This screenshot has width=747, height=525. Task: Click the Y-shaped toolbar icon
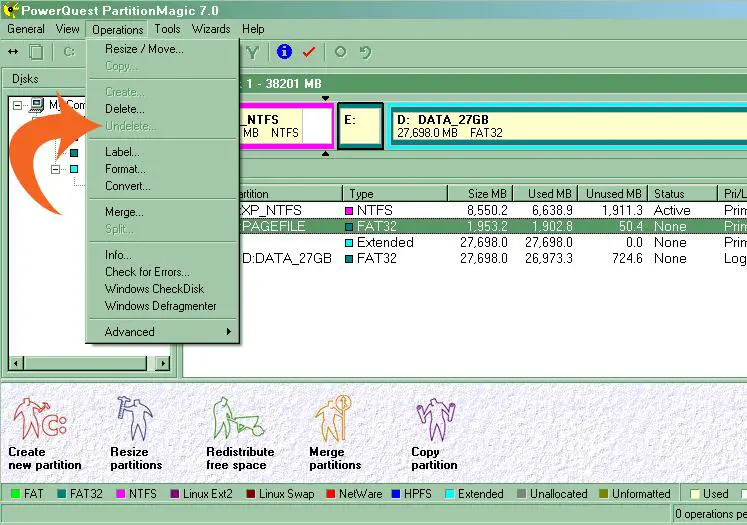pyautogui.click(x=252, y=52)
